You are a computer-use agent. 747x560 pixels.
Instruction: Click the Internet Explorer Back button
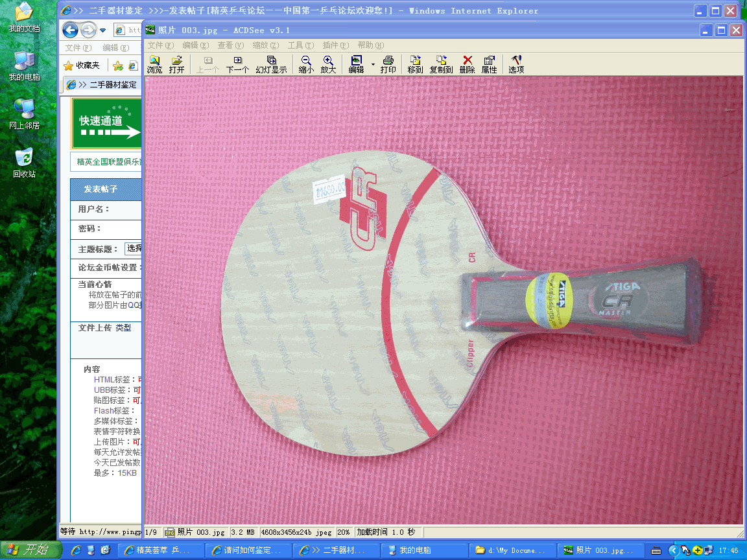(71, 30)
